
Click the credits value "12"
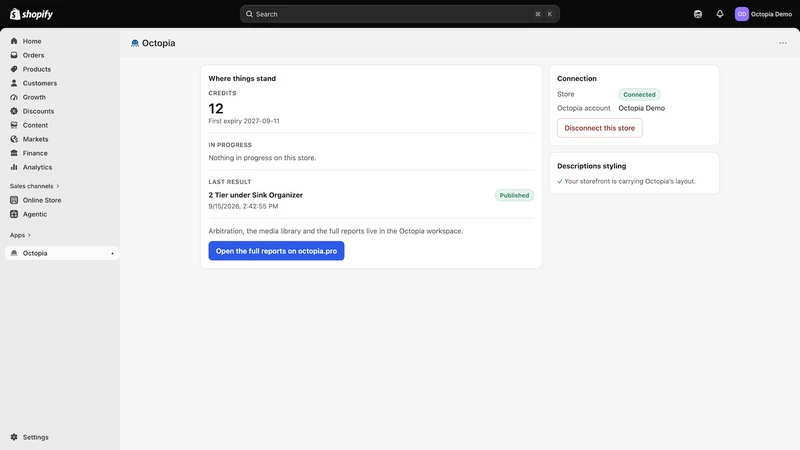(x=216, y=109)
